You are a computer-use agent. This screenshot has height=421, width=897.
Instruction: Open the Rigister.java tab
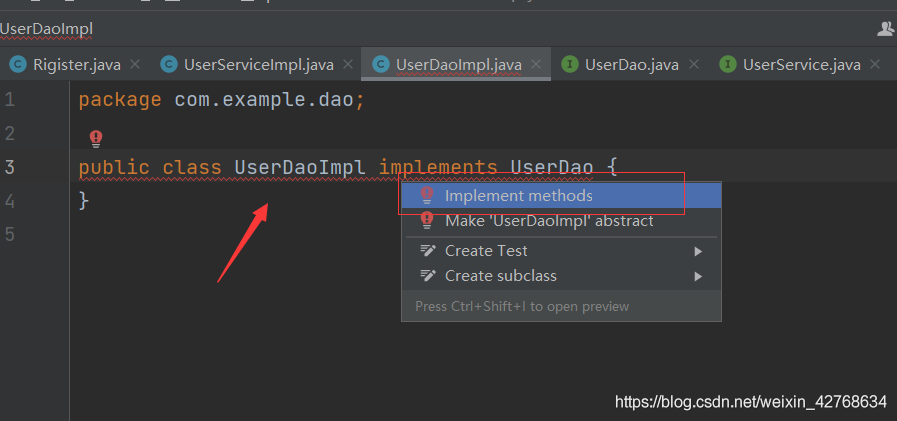pyautogui.click(x=77, y=65)
